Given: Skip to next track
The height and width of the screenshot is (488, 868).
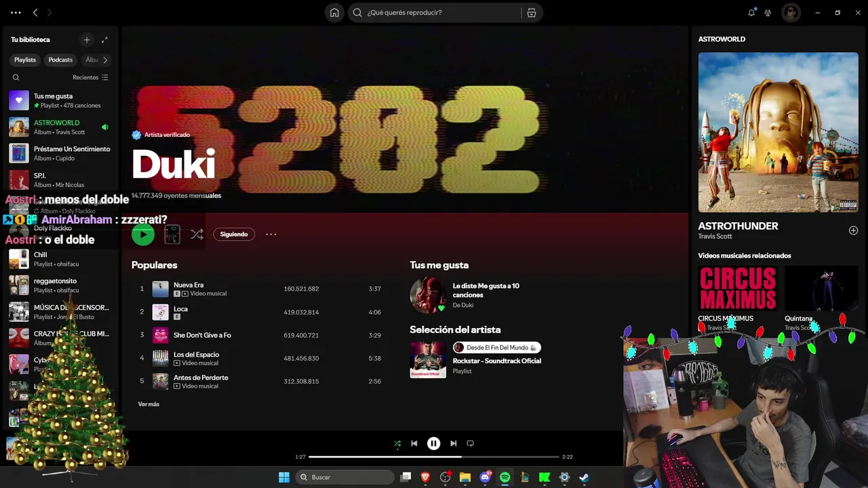Looking at the screenshot, I should (453, 443).
